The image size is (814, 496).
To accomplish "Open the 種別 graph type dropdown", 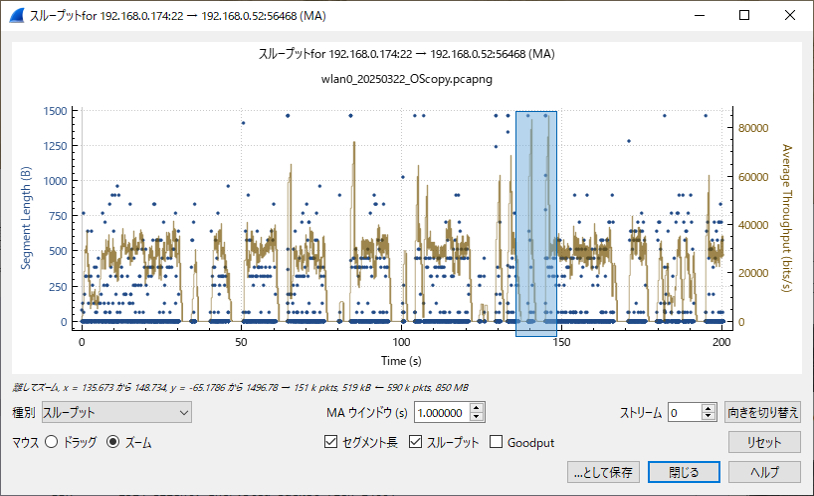I will 117,412.
